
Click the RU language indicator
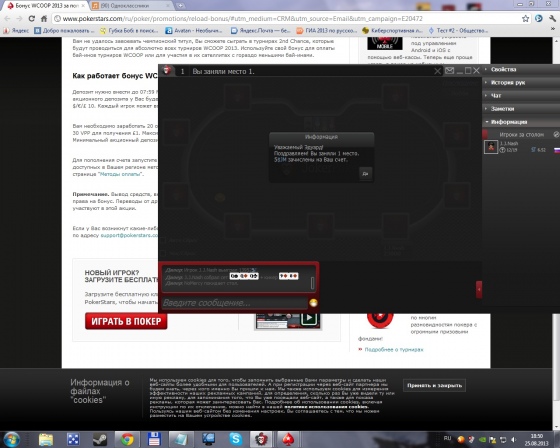pyautogui.click(x=447, y=438)
